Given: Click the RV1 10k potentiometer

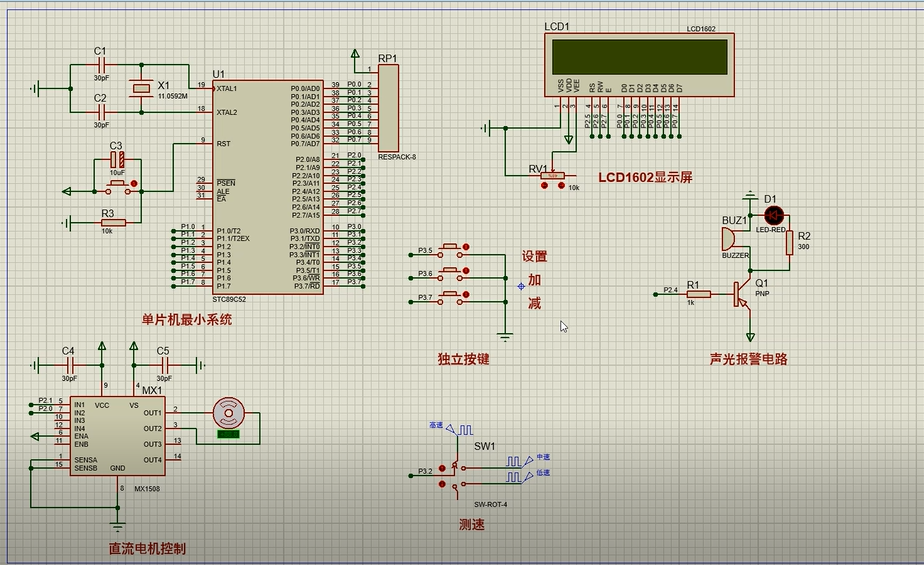Looking at the screenshot, I should point(550,178).
